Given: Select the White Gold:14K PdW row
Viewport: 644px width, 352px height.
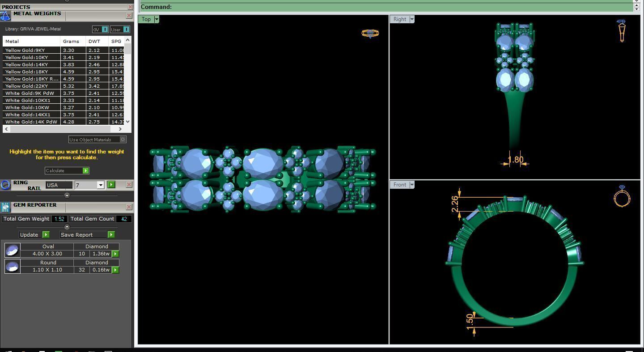Looking at the screenshot, I should pyautogui.click(x=64, y=122).
